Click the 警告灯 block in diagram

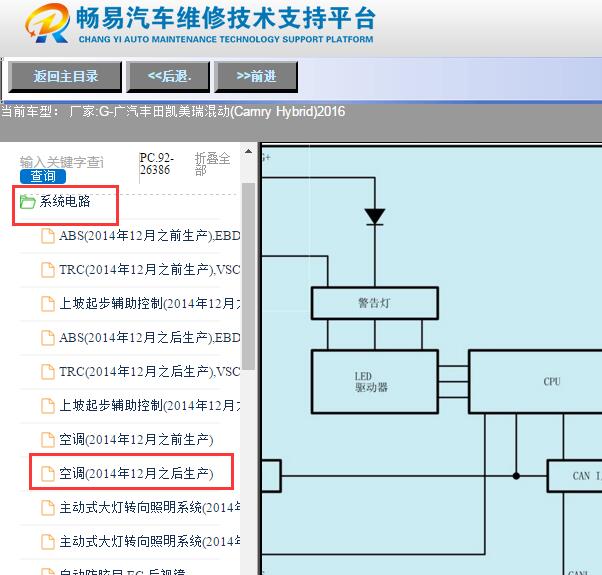[x=375, y=303]
